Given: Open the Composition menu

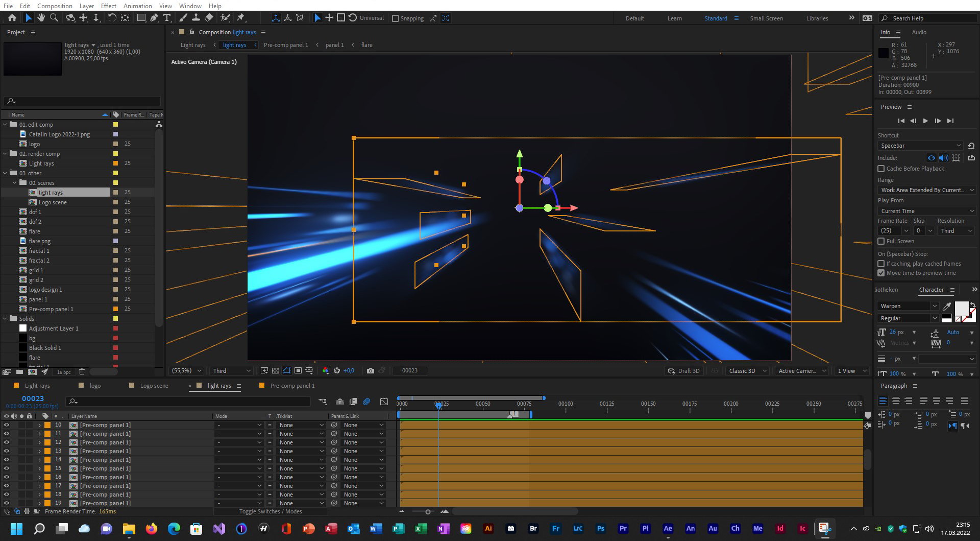Looking at the screenshot, I should [55, 6].
